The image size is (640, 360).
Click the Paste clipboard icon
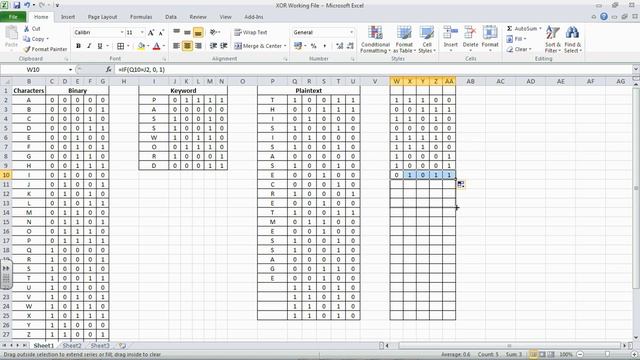click(x=11, y=33)
